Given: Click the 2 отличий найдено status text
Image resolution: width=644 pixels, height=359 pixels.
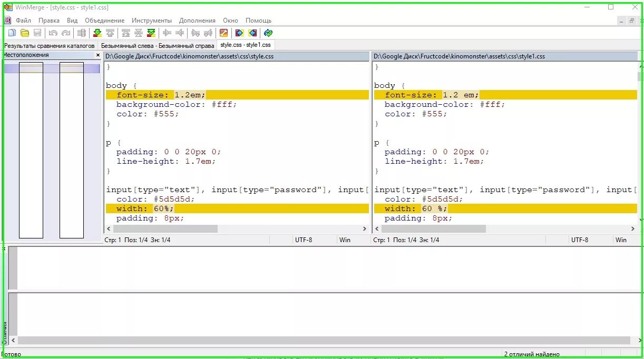Looking at the screenshot, I should 532,354.
